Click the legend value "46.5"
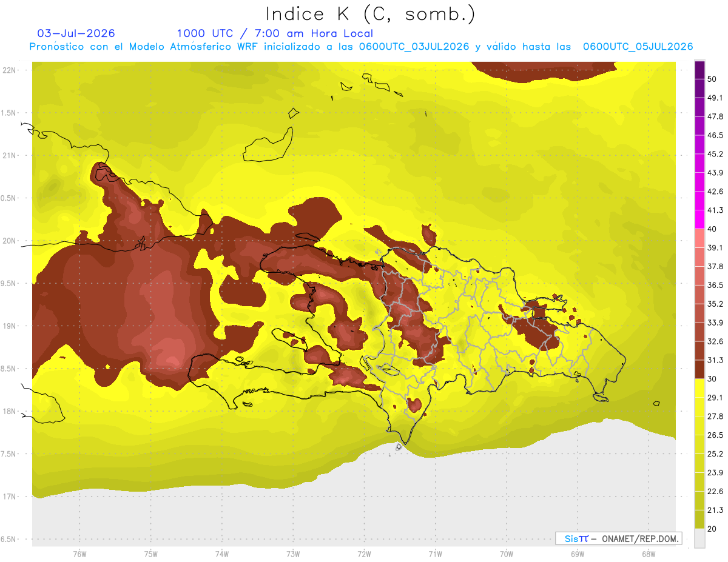Image resolution: width=728 pixels, height=562 pixels. [x=715, y=136]
